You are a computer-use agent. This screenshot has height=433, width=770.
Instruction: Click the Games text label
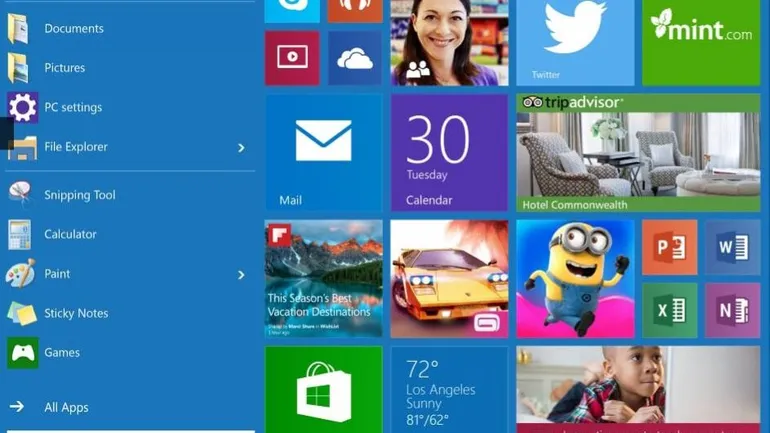click(x=62, y=352)
